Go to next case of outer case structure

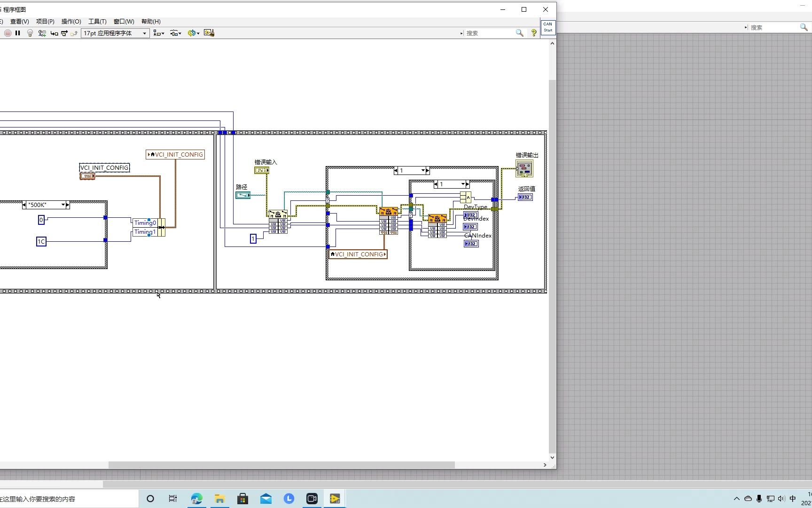(x=427, y=171)
